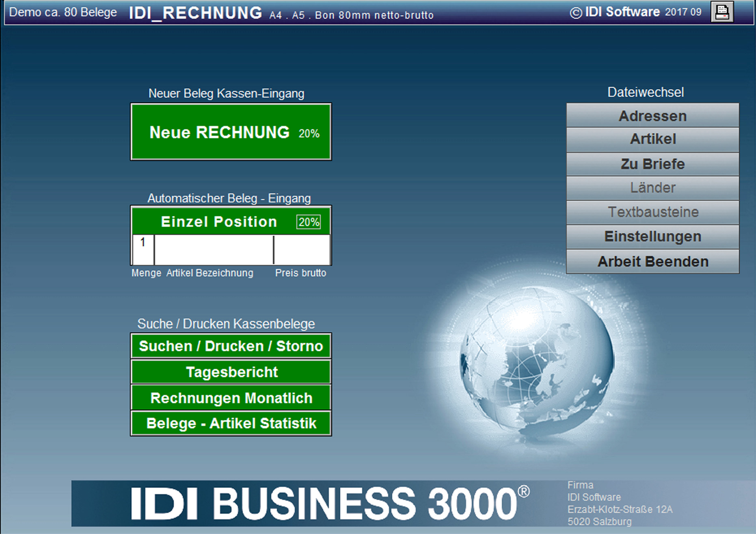The width and height of the screenshot is (756, 534).
Task: Click the IDI_RECHNUNG title text
Action: [x=195, y=13]
